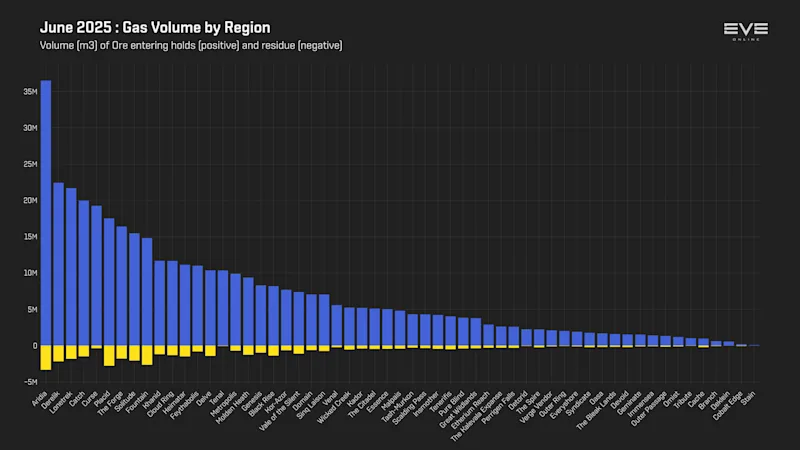
Task: Click the 'Metropolis' x-axis label
Action: pos(223,404)
